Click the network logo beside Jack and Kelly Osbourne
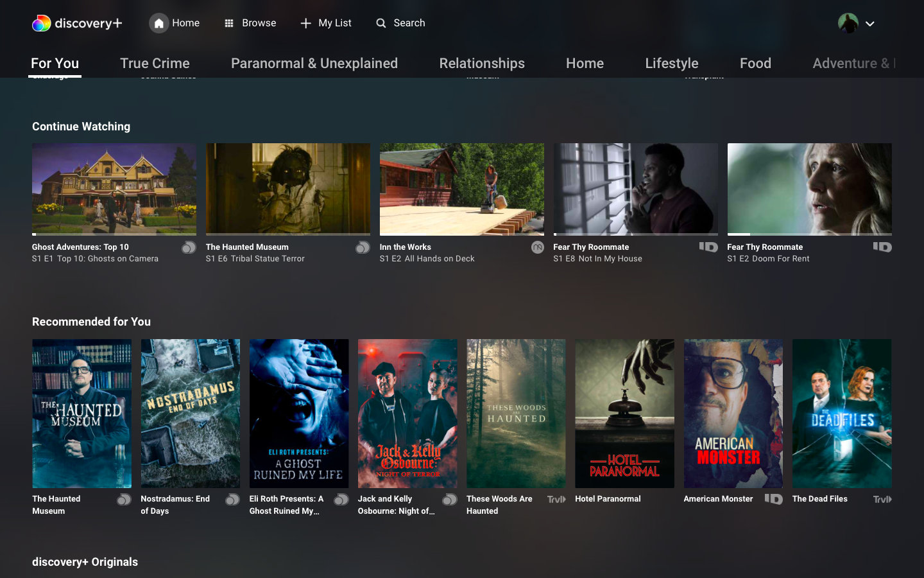 pos(450,499)
